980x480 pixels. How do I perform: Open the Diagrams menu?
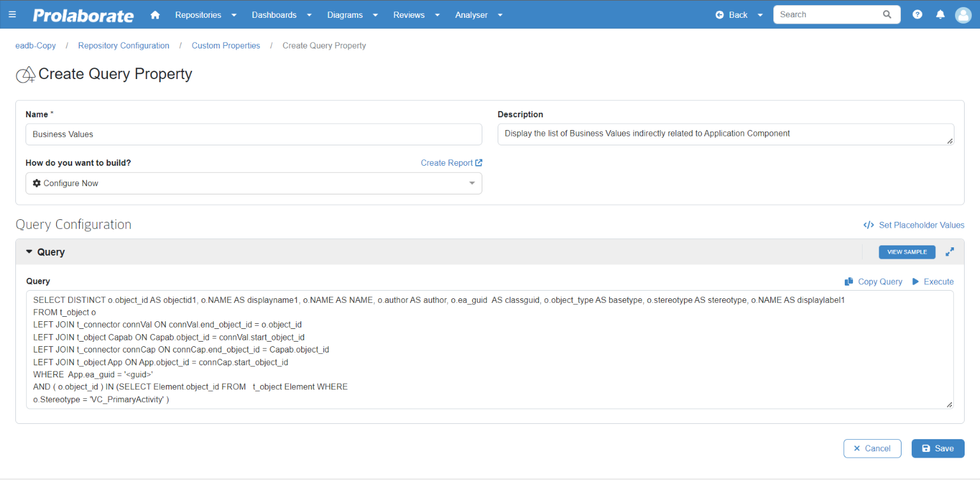pos(345,14)
